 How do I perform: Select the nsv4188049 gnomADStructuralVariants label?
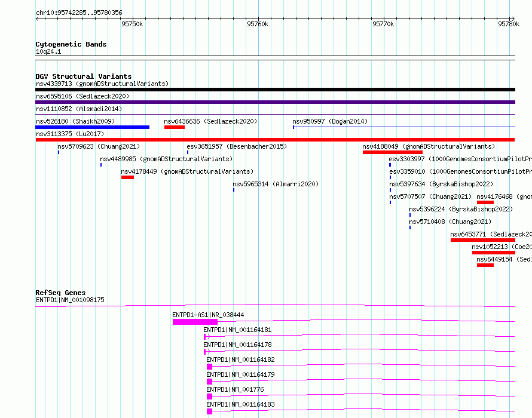pos(429,146)
